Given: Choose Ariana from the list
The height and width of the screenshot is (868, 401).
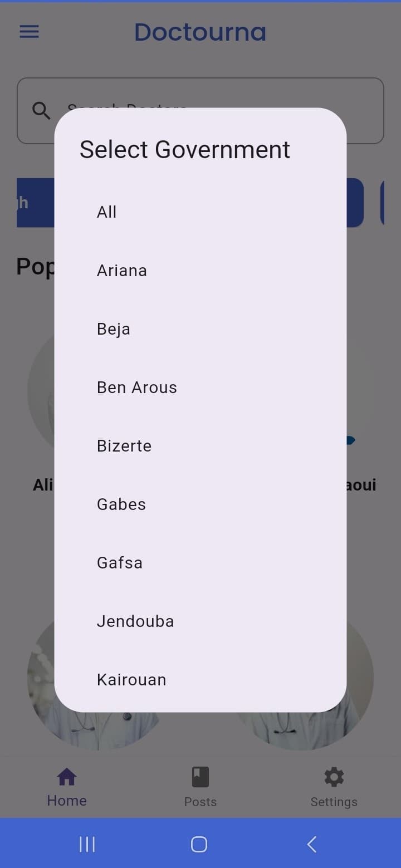Looking at the screenshot, I should tap(200, 271).
